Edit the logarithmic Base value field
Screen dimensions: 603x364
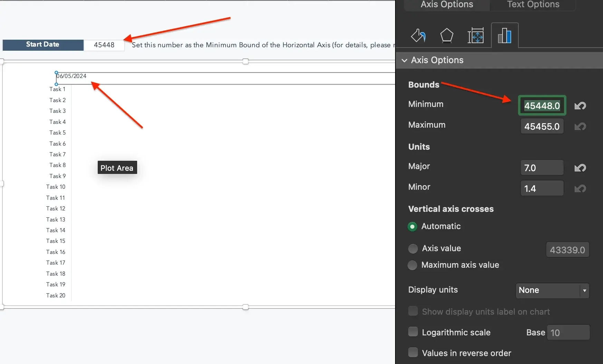[x=568, y=332]
